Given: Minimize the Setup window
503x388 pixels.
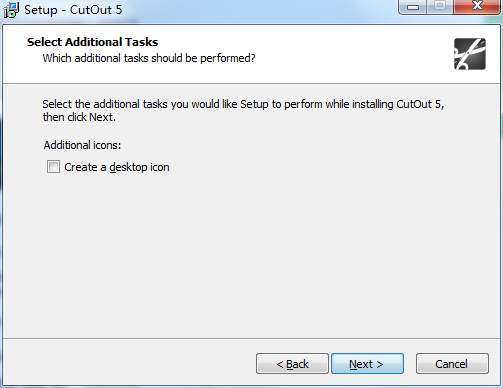Looking at the screenshot, I should tap(413, 7).
